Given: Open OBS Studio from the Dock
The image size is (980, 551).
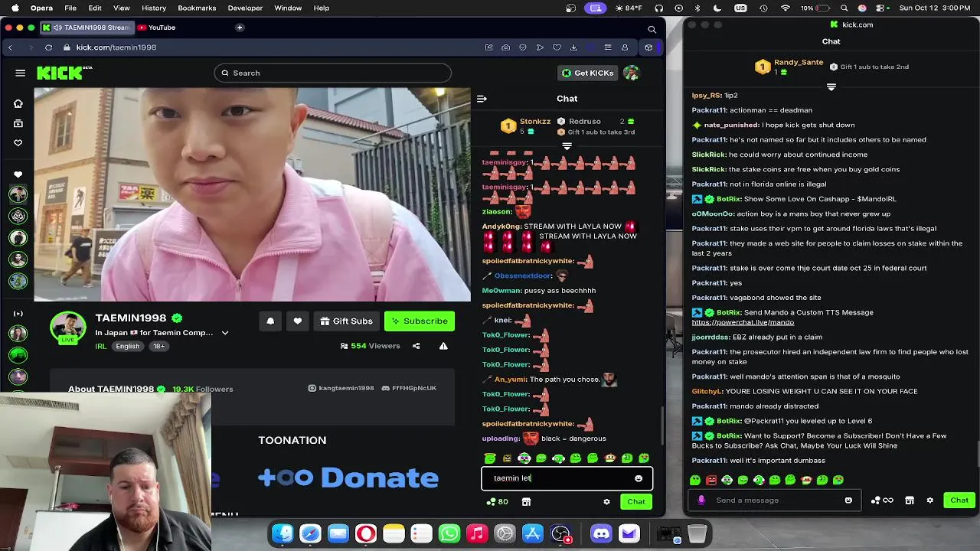Looking at the screenshot, I should pyautogui.click(x=560, y=533).
